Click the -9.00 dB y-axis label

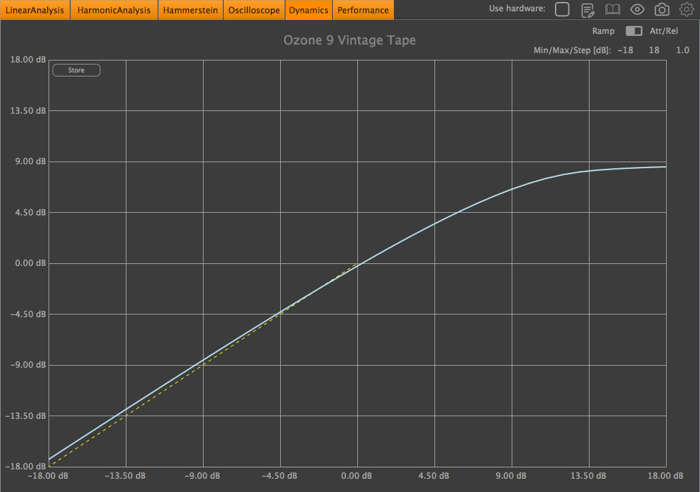tap(28, 365)
